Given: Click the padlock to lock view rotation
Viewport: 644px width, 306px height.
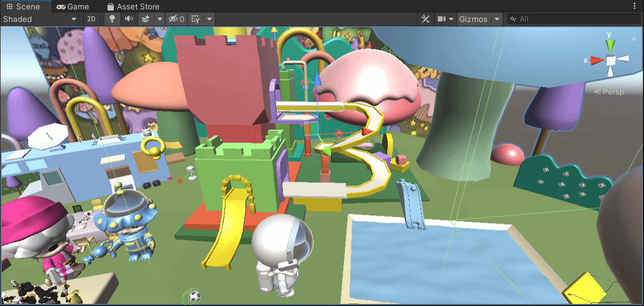Looking at the screenshot, I should point(633,38).
